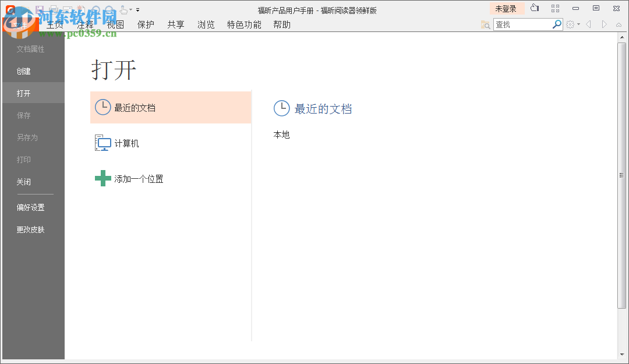Open the 特色功能 tab

point(244,25)
